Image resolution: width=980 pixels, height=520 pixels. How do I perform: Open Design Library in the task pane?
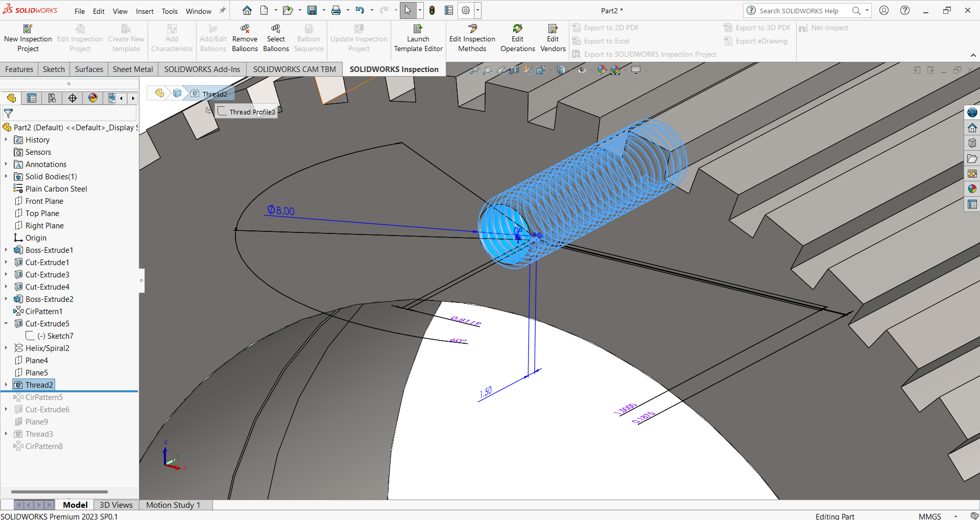[972, 143]
